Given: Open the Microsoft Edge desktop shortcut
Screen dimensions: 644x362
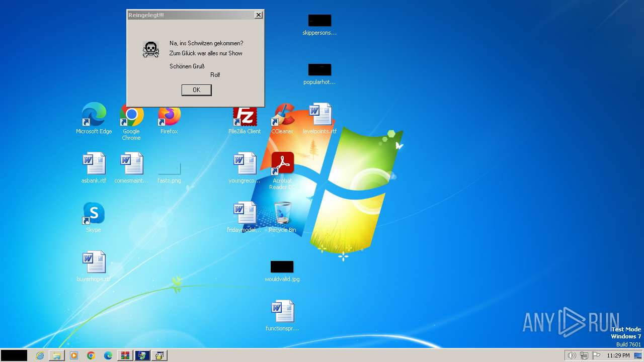Looking at the screenshot, I should 94,119.
